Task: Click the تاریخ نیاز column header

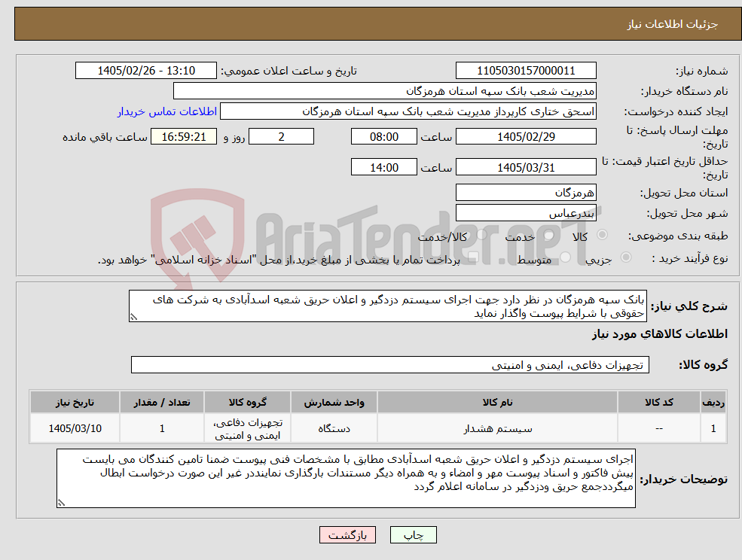Action: tap(75, 403)
